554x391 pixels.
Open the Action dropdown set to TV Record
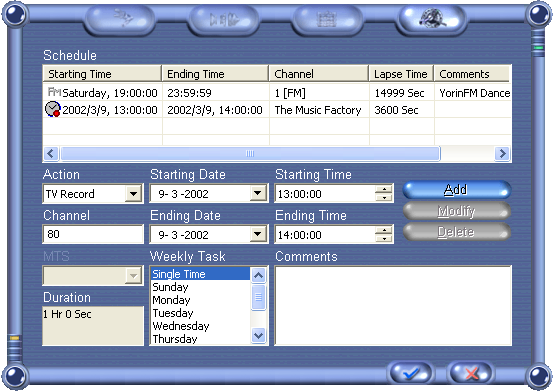pyautogui.click(x=134, y=194)
